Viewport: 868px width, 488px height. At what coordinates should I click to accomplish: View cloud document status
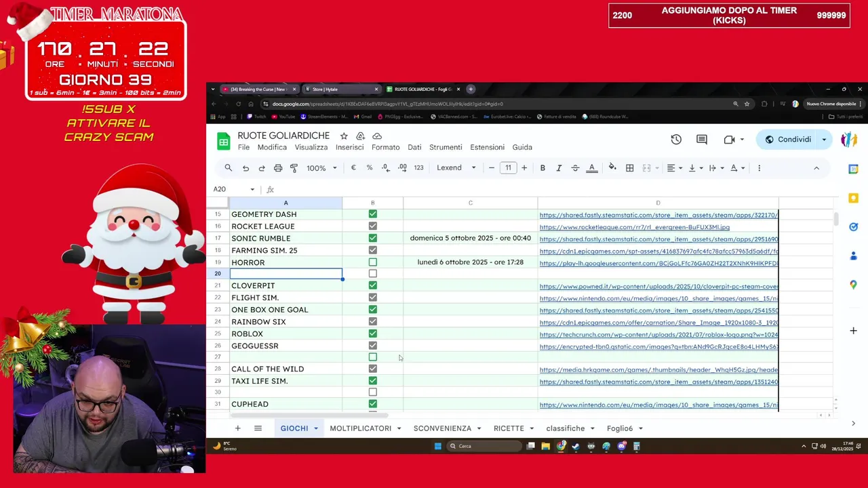click(x=377, y=136)
